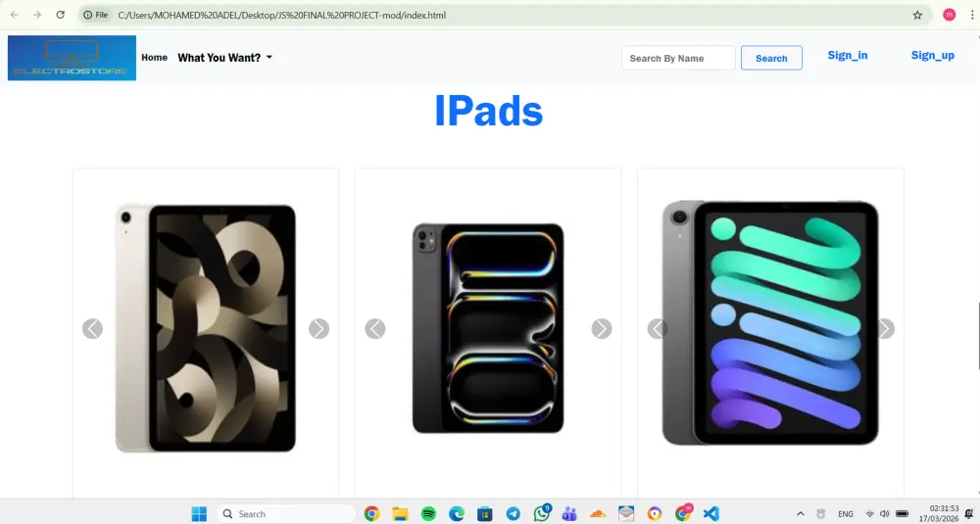Click the IPads section heading
Screen dimensions: 980x524
click(488, 112)
